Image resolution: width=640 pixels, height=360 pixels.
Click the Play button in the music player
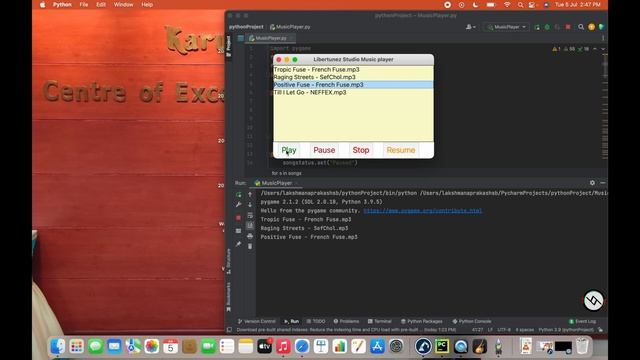[x=289, y=150]
